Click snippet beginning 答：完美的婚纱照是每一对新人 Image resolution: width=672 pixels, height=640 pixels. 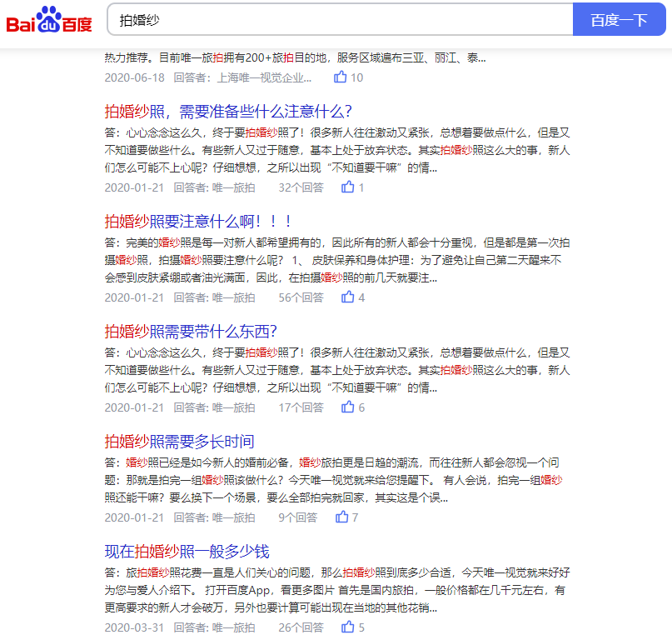[x=337, y=260]
